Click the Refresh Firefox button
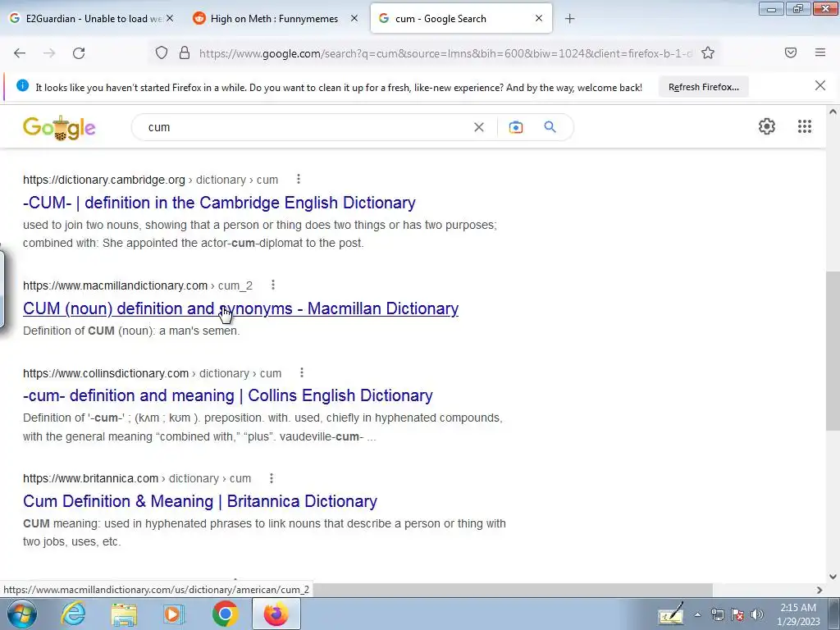 tap(703, 87)
